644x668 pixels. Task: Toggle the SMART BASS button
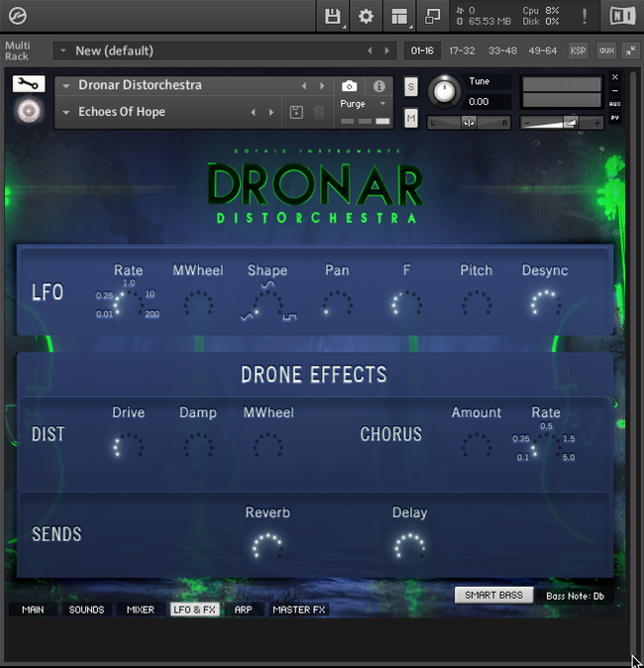(x=493, y=595)
